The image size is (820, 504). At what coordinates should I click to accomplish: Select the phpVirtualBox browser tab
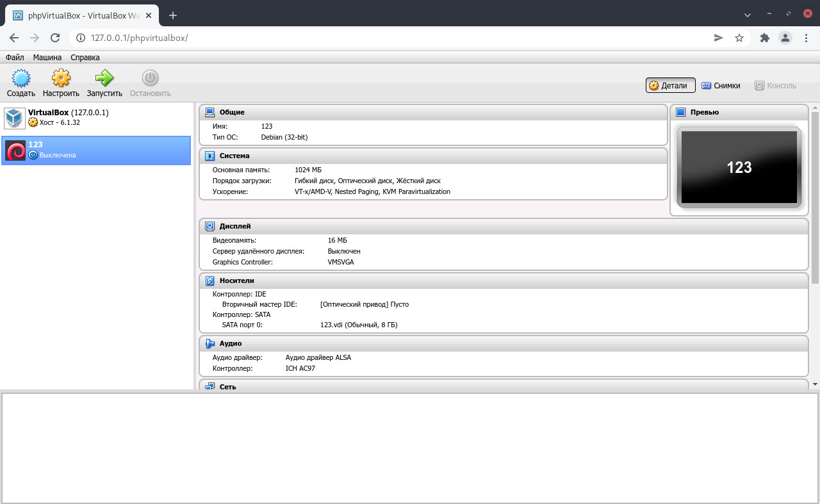point(83,15)
